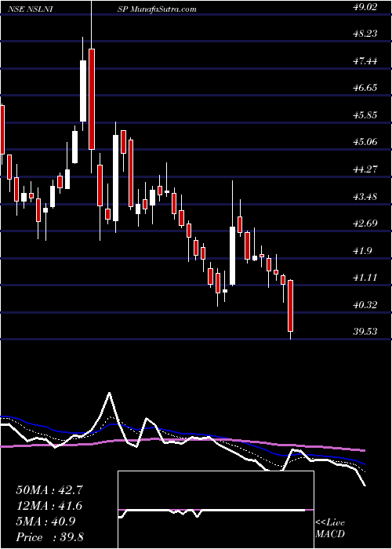The width and height of the screenshot is (392, 549).
Task: Click the SP MunafaSutra.com title text
Action: [157, 9]
